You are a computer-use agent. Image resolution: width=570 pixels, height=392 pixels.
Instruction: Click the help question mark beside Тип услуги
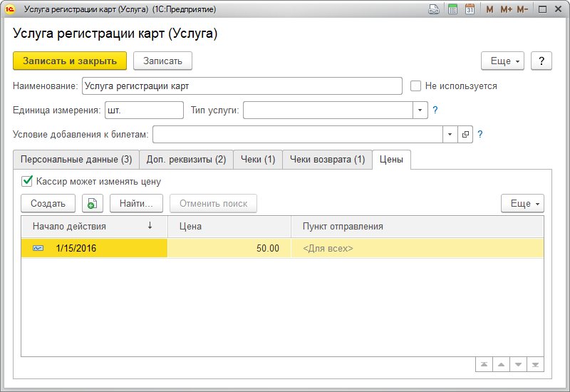point(435,110)
